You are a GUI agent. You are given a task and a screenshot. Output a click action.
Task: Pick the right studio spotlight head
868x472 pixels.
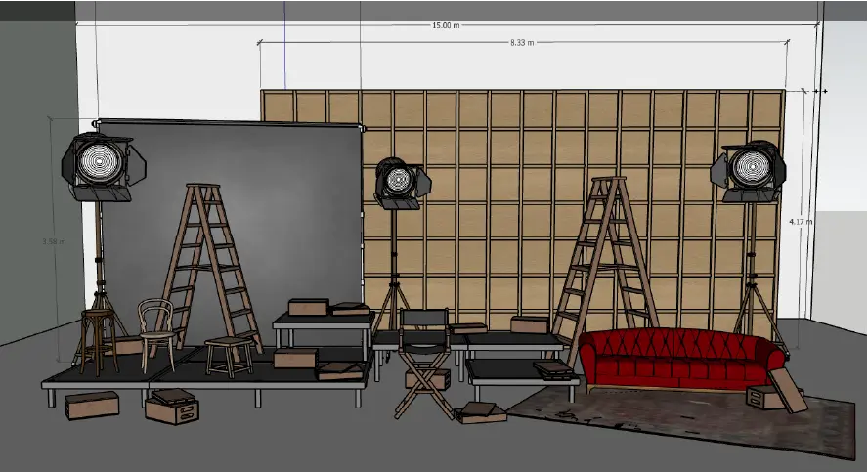(751, 169)
